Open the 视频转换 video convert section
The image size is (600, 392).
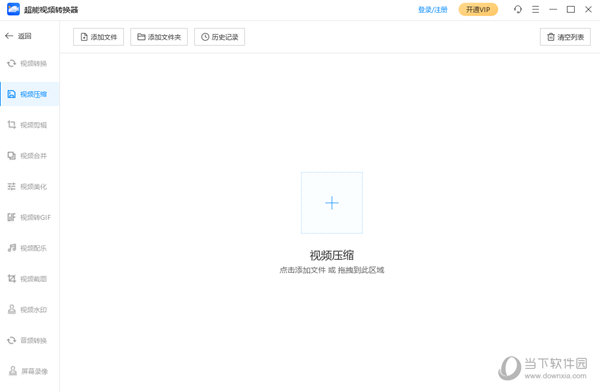(29, 63)
